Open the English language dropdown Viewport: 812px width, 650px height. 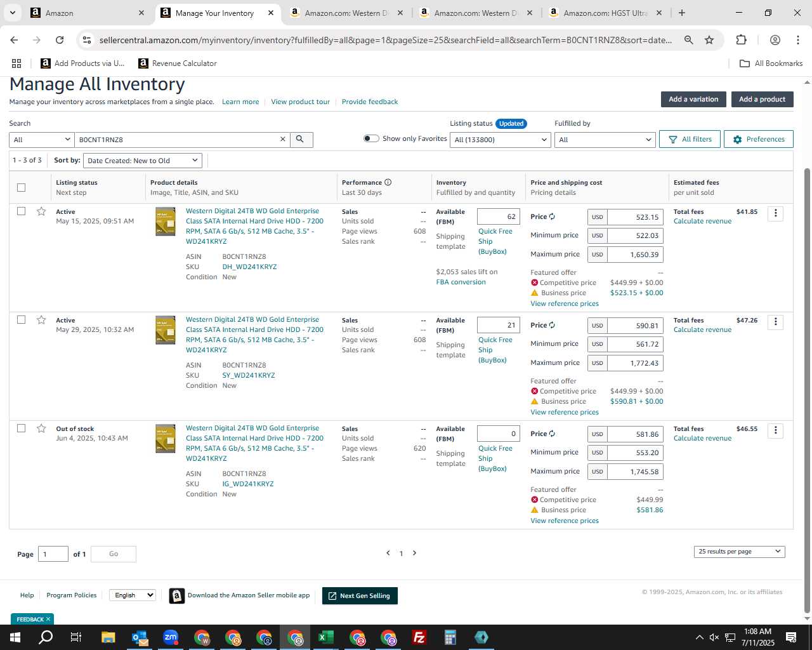pos(132,595)
